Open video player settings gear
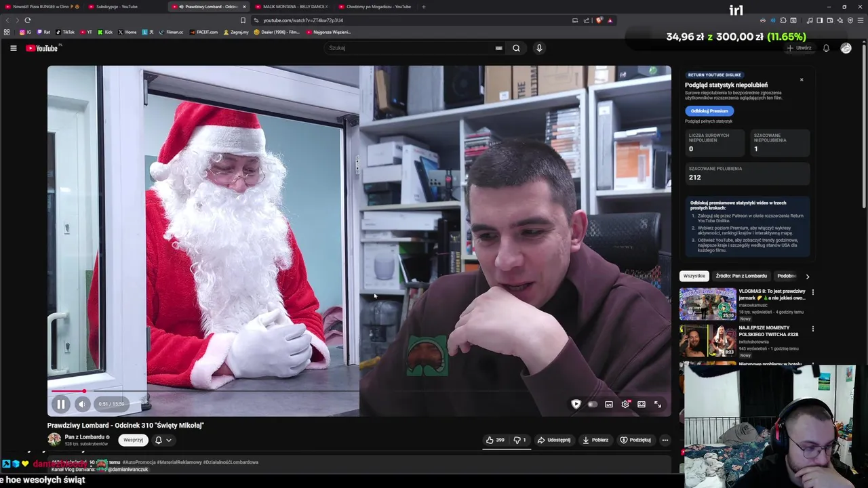The width and height of the screenshot is (868, 488). pyautogui.click(x=625, y=404)
